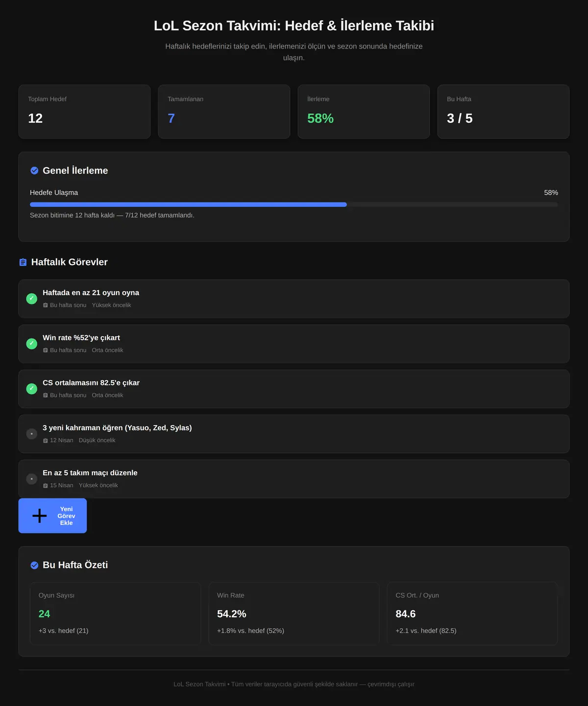Mark '3 yeni kahraman öğren' task as done
This screenshot has width=588, height=706.
(x=32, y=434)
